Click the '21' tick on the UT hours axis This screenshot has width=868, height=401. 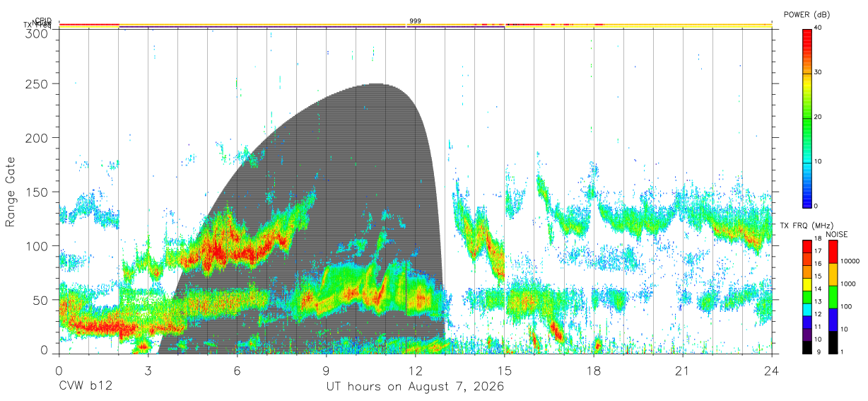(683, 370)
